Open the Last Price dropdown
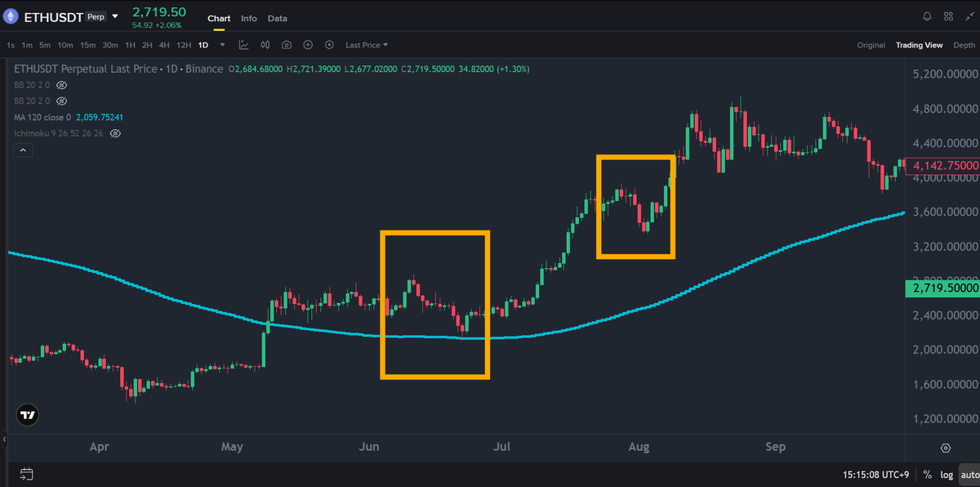Image resolution: width=980 pixels, height=487 pixels. coord(367,45)
